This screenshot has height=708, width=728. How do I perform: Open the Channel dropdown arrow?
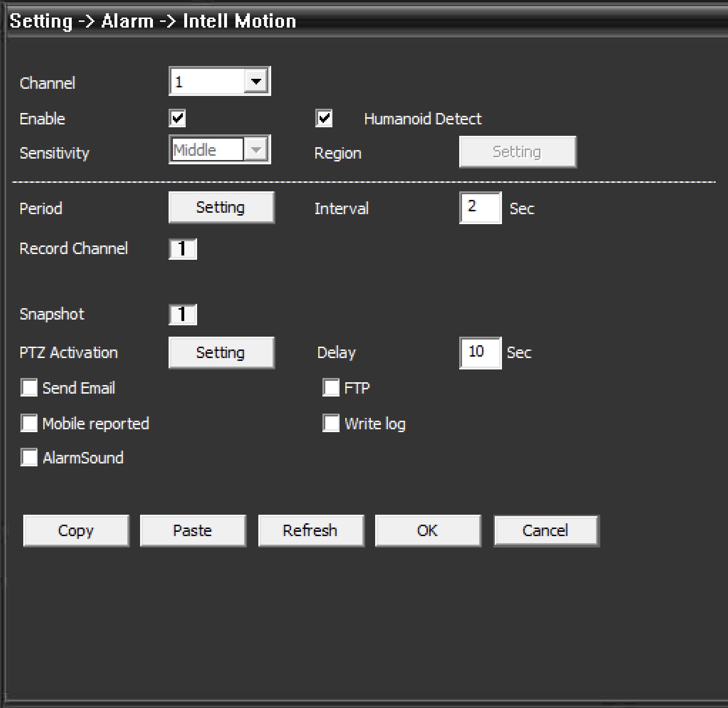[256, 82]
